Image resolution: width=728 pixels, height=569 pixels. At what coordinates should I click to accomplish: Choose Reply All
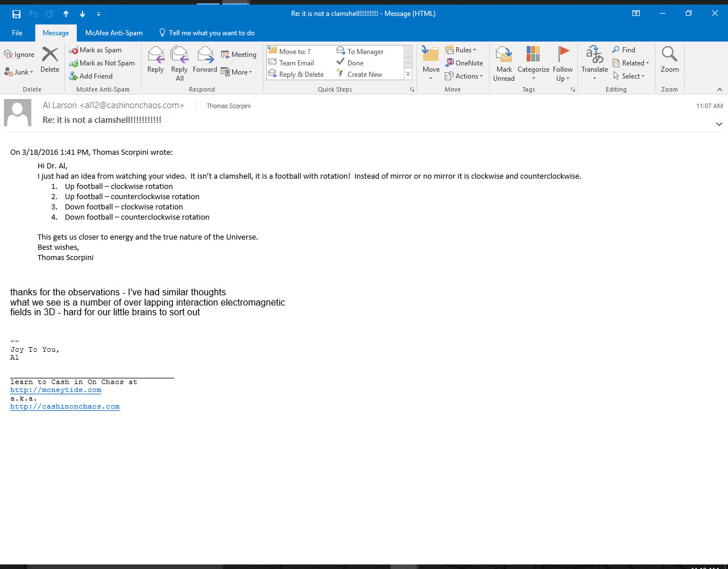coord(179,64)
